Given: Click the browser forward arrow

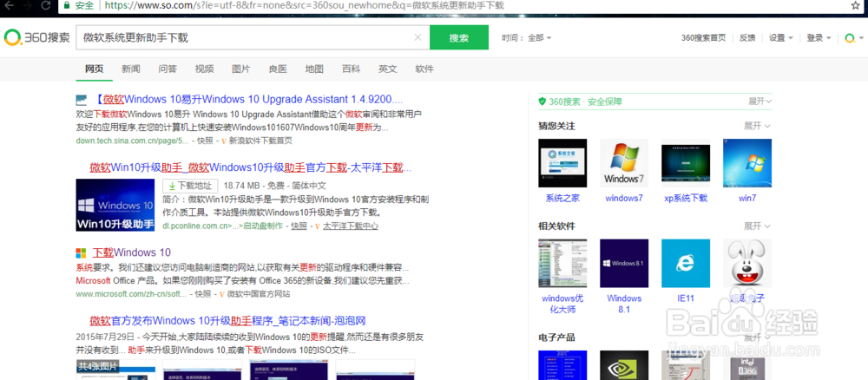Looking at the screenshot, I should pos(29,5).
